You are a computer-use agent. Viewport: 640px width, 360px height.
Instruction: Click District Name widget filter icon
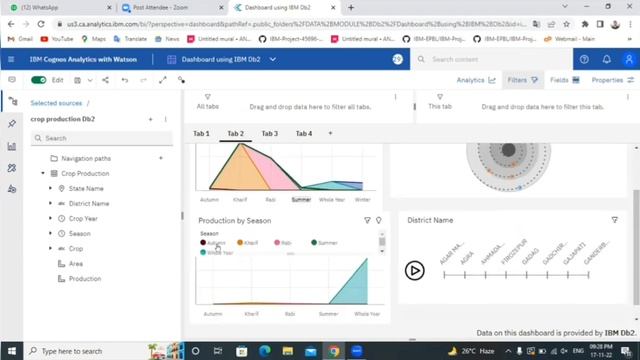[x=615, y=220]
